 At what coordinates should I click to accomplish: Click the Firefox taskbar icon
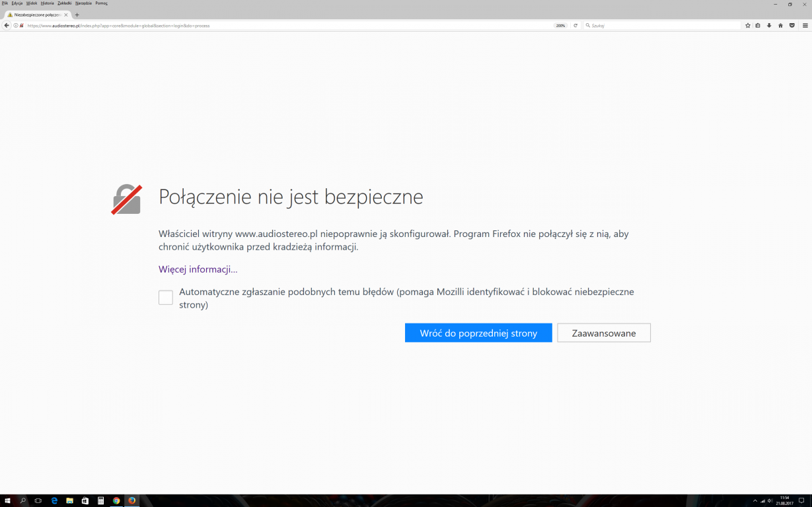coord(132,500)
